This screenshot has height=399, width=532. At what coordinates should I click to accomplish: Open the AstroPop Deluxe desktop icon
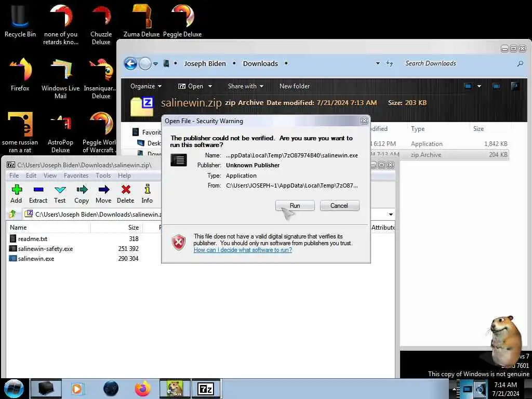pyautogui.click(x=60, y=133)
